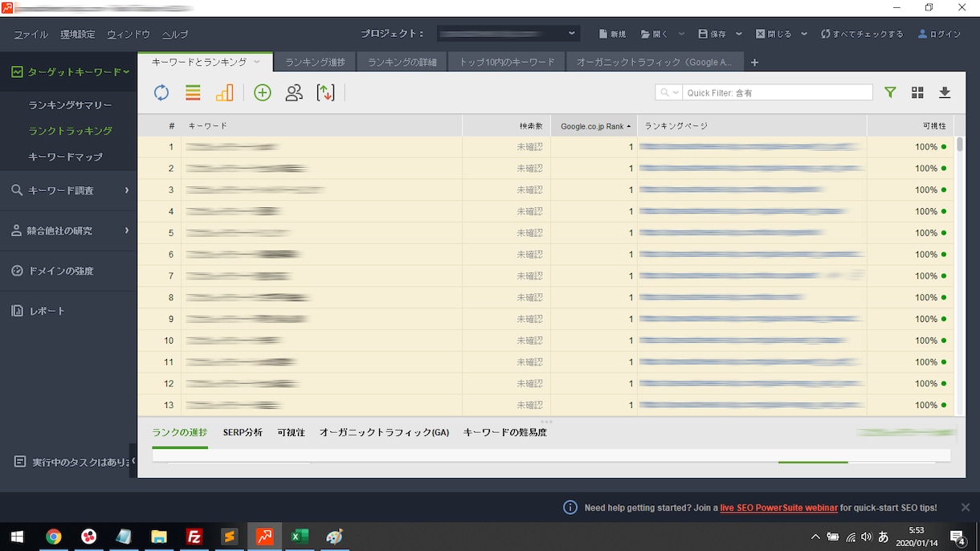
Task: Click the 閉じる close project button
Action: (774, 34)
